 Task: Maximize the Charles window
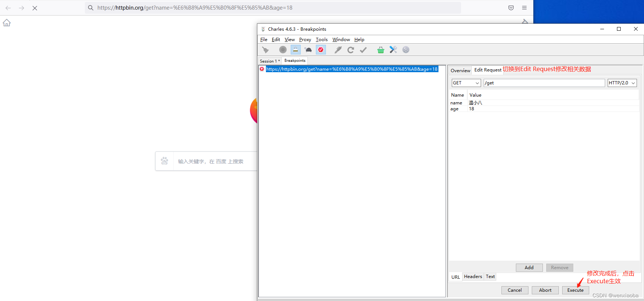pos(619,29)
